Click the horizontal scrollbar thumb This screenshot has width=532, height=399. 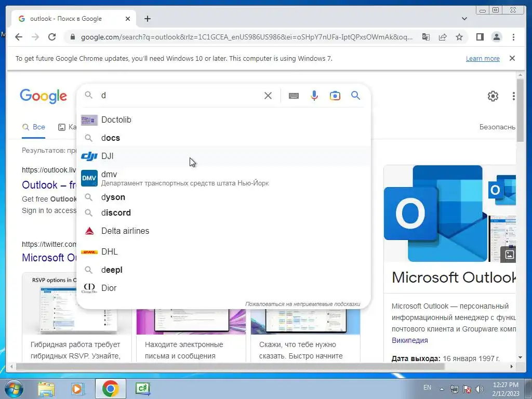[x=230, y=366]
